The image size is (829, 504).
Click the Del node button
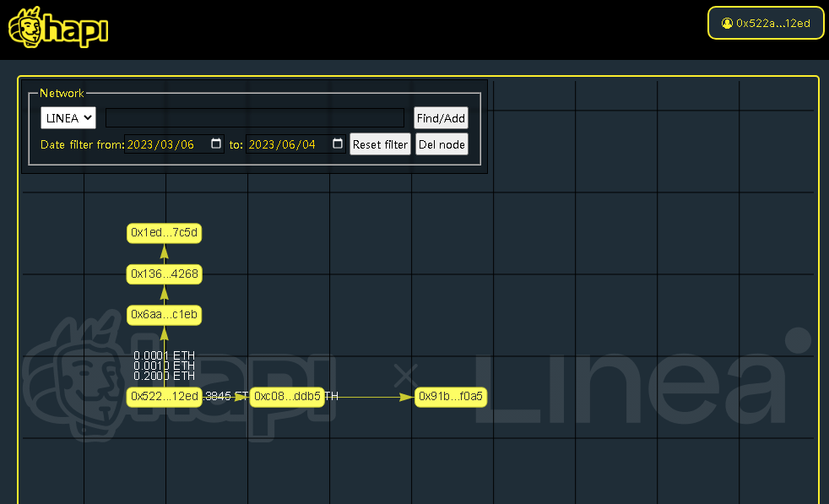(442, 144)
